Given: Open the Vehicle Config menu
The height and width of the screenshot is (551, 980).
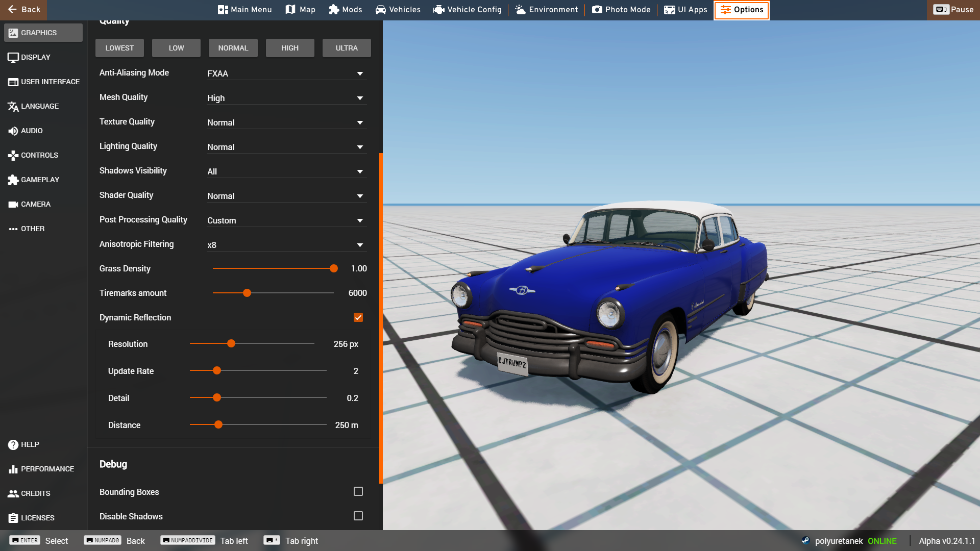Looking at the screenshot, I should pos(468,10).
